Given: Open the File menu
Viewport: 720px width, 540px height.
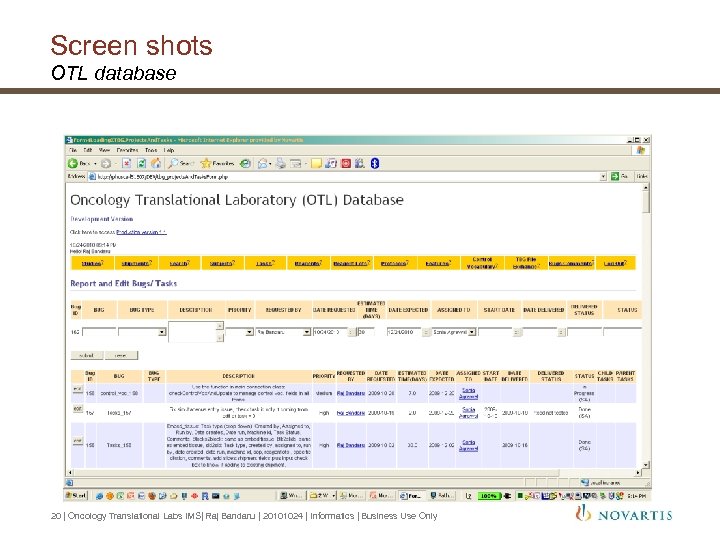Looking at the screenshot, I should (73, 150).
